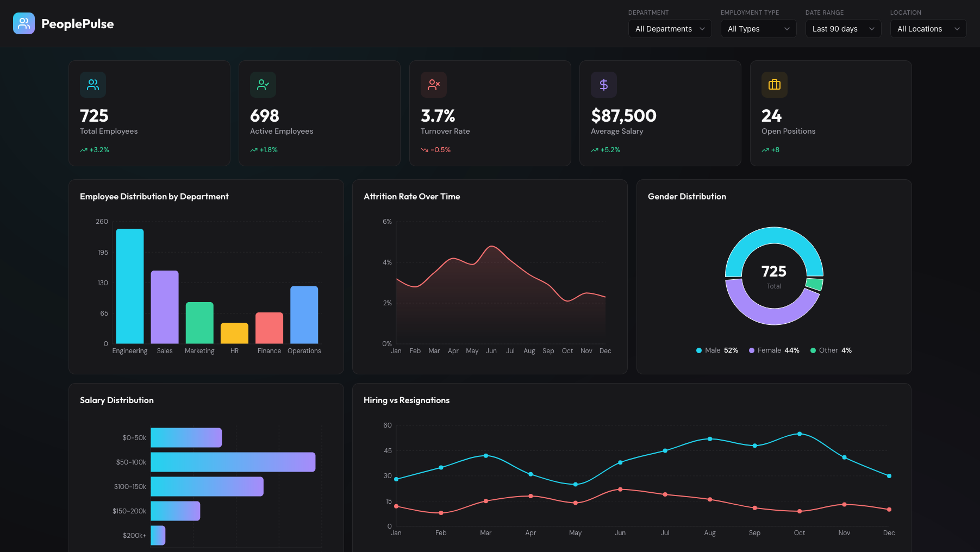Image resolution: width=980 pixels, height=552 pixels.
Task: Select the Average Salary dollar icon
Action: click(x=604, y=85)
